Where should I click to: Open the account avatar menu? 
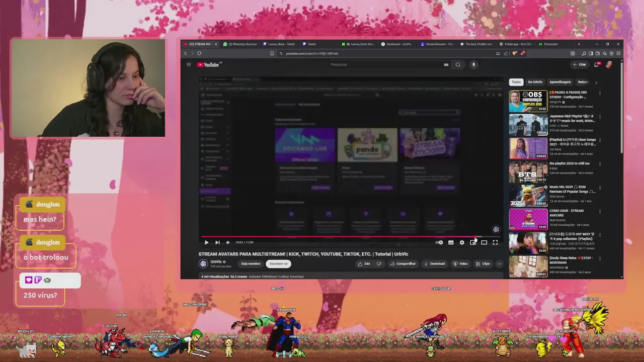[609, 64]
